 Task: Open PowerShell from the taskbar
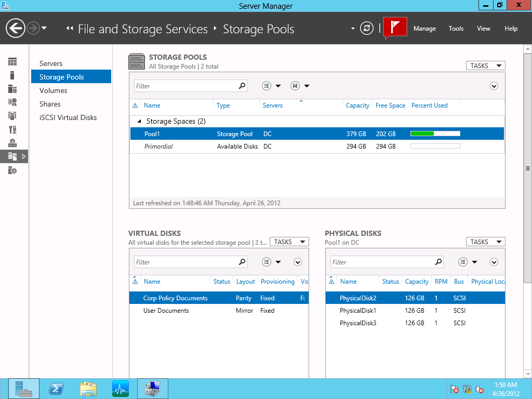point(56,389)
